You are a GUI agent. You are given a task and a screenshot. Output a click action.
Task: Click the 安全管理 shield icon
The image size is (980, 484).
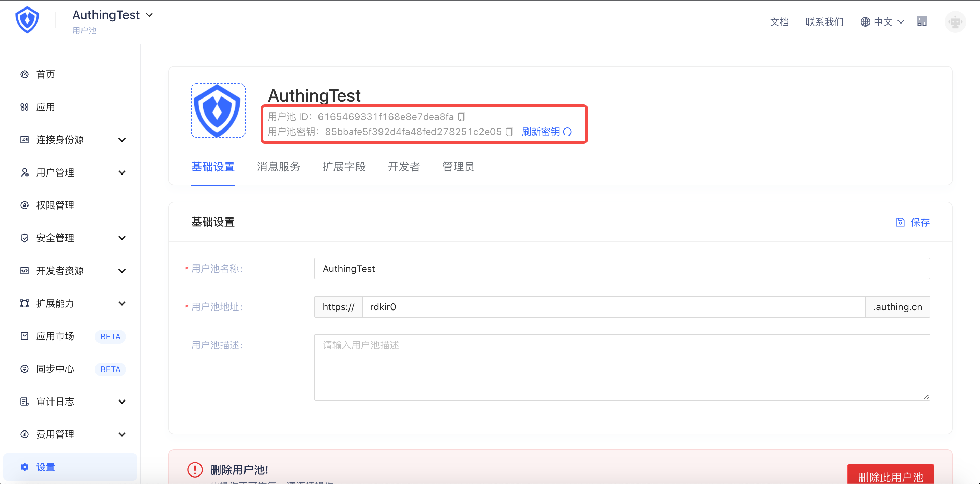click(24, 238)
